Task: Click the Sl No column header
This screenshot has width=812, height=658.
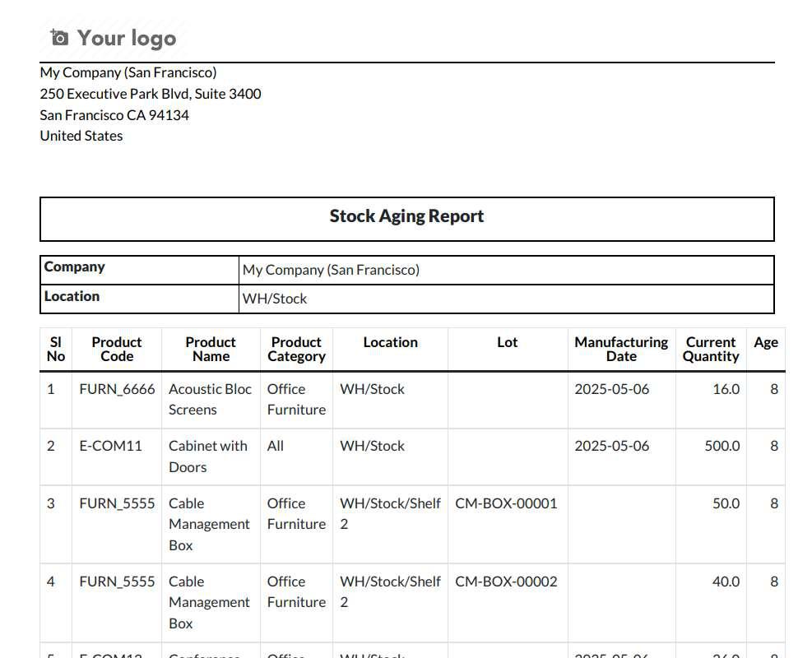Action: [56, 350]
